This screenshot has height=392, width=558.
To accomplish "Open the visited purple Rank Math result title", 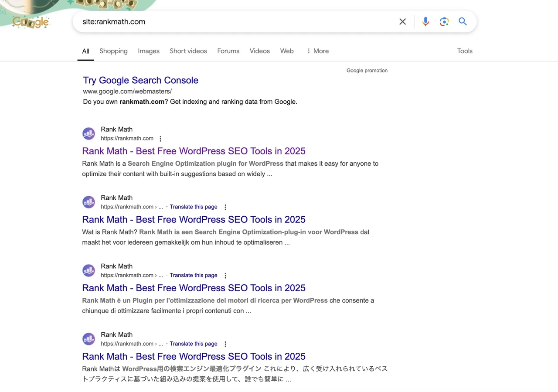I will (194, 151).
